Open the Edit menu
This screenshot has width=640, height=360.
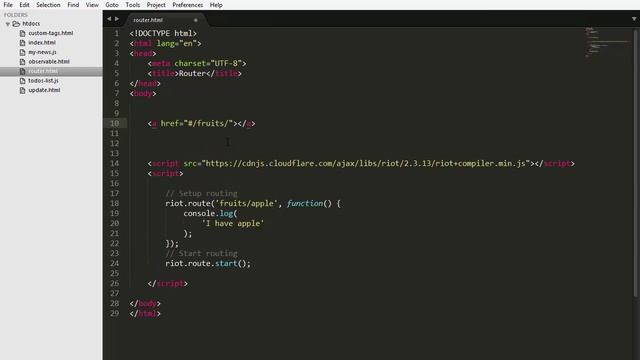click(x=24, y=5)
